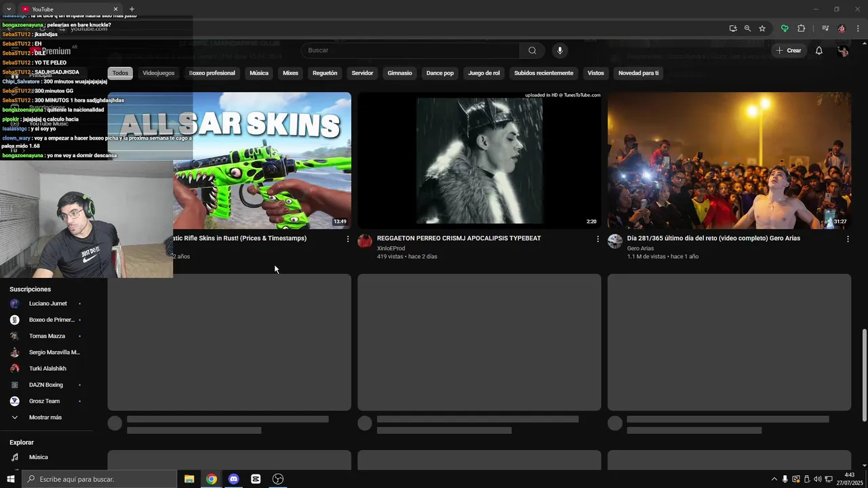
Task: Open options menu for REGGAETON PERREO video
Action: (x=597, y=239)
